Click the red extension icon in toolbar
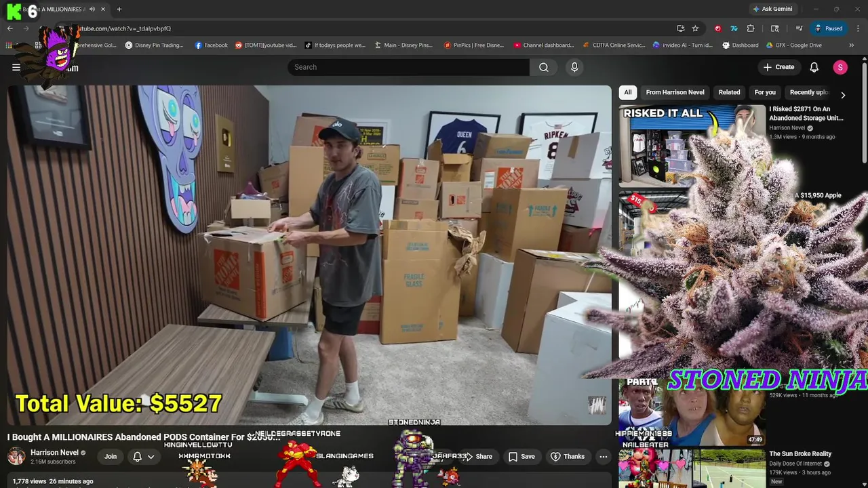This screenshot has width=868, height=488. click(717, 28)
